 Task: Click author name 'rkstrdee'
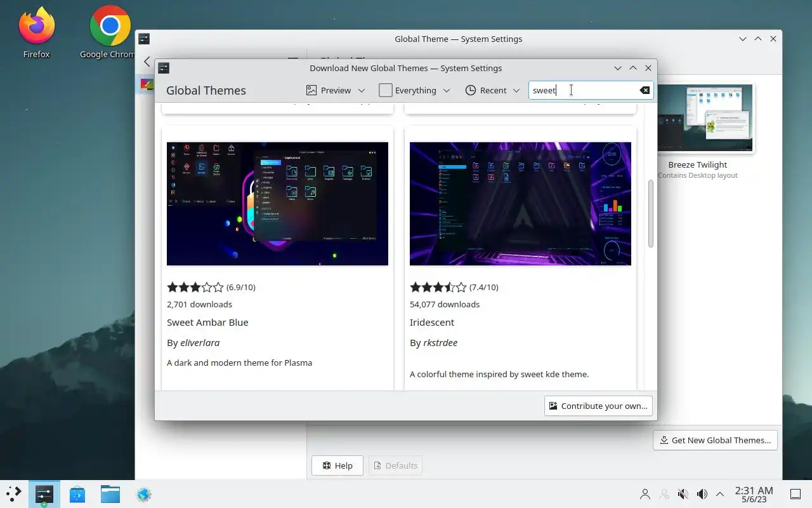click(440, 342)
